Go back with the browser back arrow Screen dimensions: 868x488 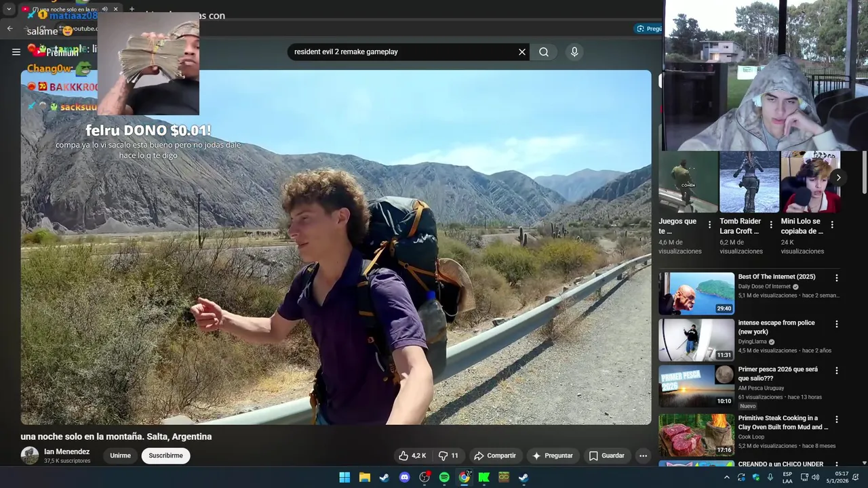point(9,28)
